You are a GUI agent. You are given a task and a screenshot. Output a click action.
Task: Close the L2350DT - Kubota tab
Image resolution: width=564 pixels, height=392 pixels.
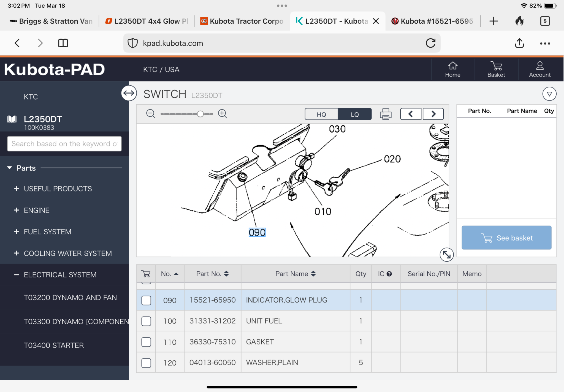click(x=376, y=21)
